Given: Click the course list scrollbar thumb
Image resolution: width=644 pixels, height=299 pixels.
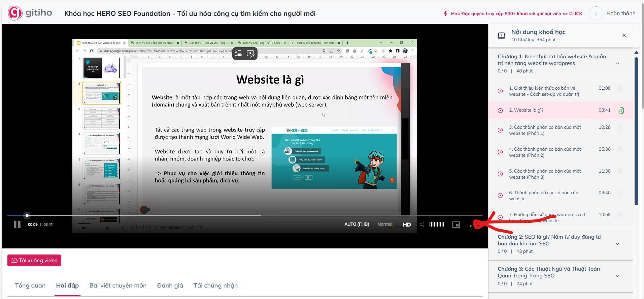Looking at the screenshot, I should [636, 131].
